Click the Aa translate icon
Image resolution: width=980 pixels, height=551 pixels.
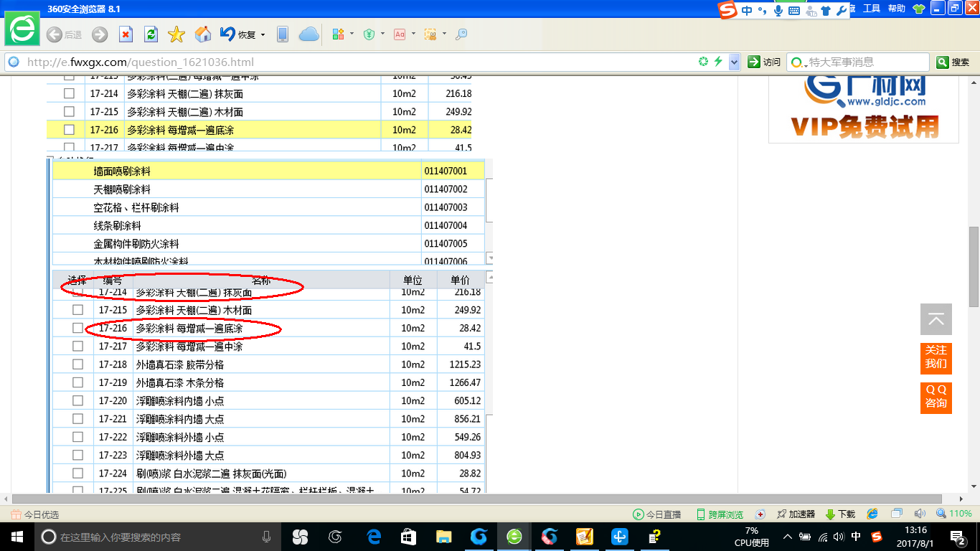400,34
